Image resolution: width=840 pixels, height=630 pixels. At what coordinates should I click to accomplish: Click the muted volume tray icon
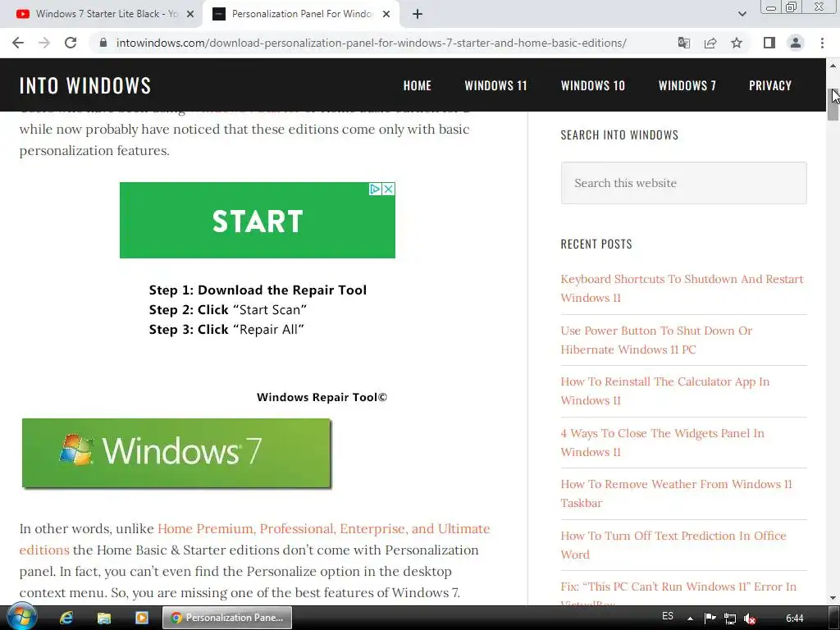coord(750,619)
